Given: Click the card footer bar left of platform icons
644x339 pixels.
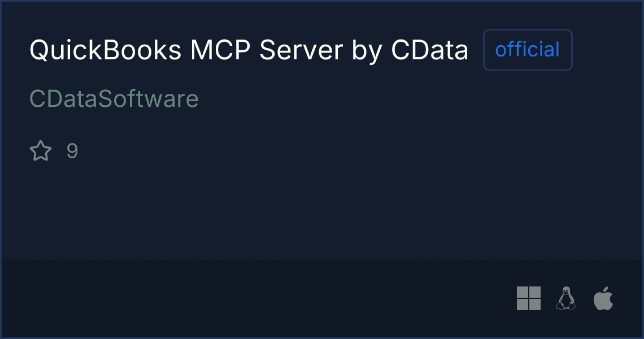Looking at the screenshot, I should (255, 298).
